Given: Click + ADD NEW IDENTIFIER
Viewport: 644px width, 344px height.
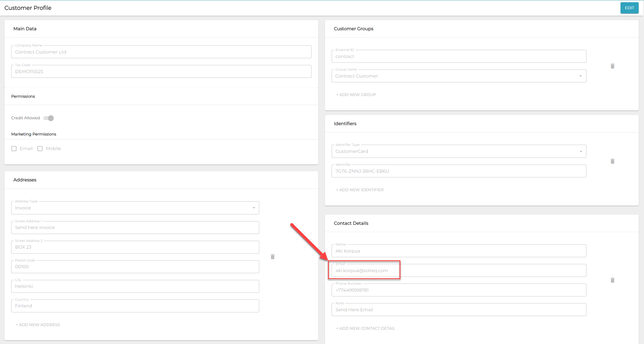Looking at the screenshot, I should coord(360,190).
